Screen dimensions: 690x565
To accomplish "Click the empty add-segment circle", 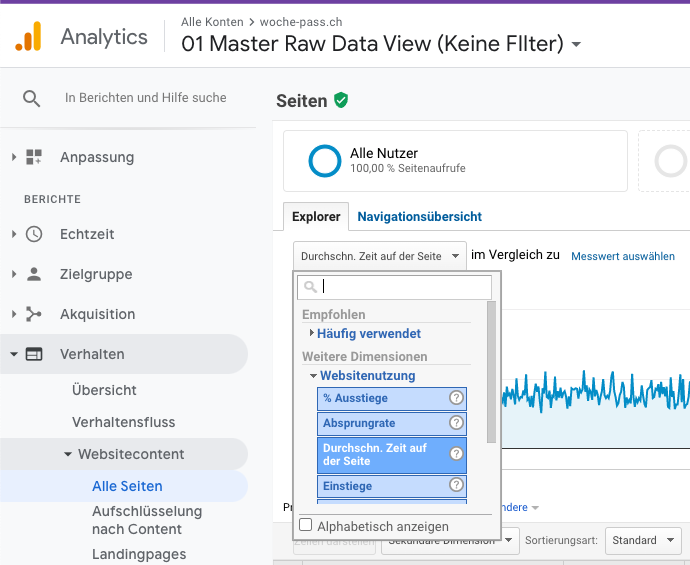I will (670, 161).
